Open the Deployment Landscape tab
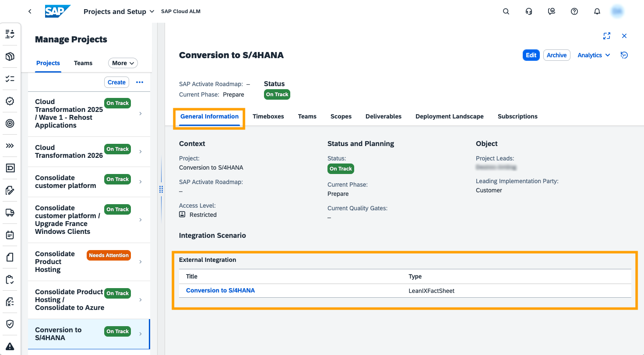The image size is (644, 355). (x=450, y=116)
